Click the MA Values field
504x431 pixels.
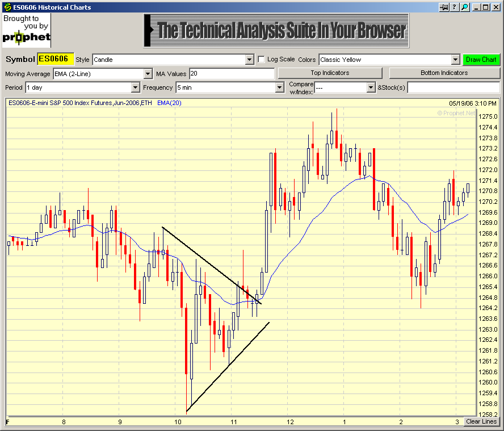[232, 74]
